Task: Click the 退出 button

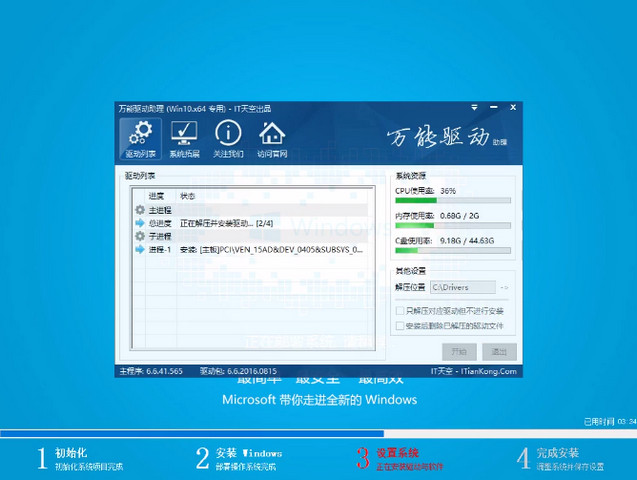Action: pos(498,351)
